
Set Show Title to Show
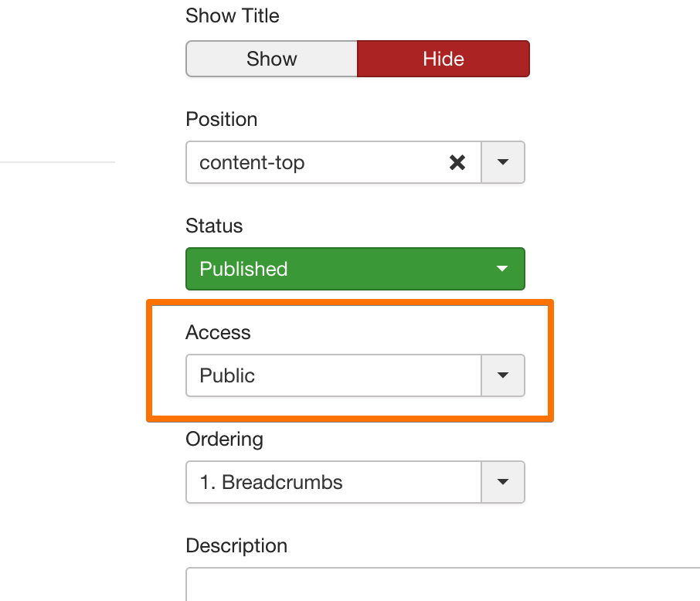coord(272,59)
